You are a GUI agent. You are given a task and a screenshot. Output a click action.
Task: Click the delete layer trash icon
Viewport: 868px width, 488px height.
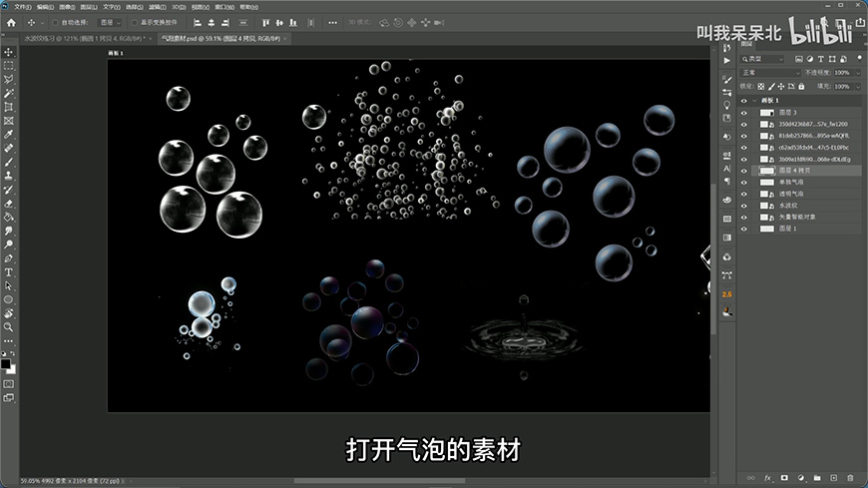click(850, 477)
